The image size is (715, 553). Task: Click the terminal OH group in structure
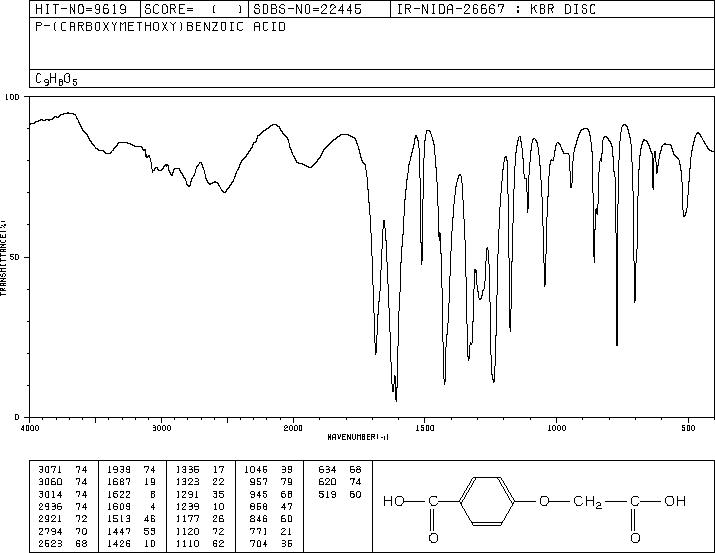pos(675,501)
